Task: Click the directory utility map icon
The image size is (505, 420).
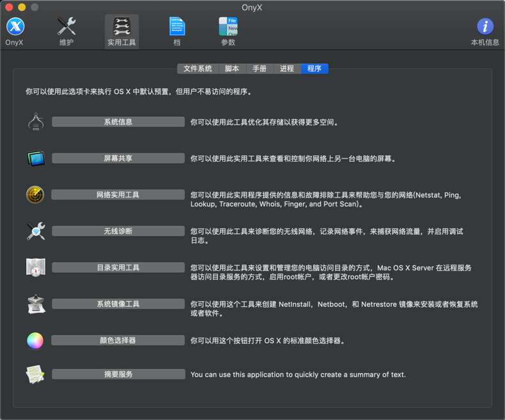Action: (x=36, y=267)
